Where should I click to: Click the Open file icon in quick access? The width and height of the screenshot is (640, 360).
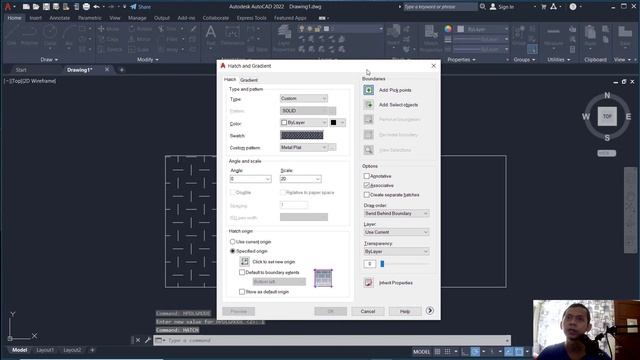pos(36,7)
